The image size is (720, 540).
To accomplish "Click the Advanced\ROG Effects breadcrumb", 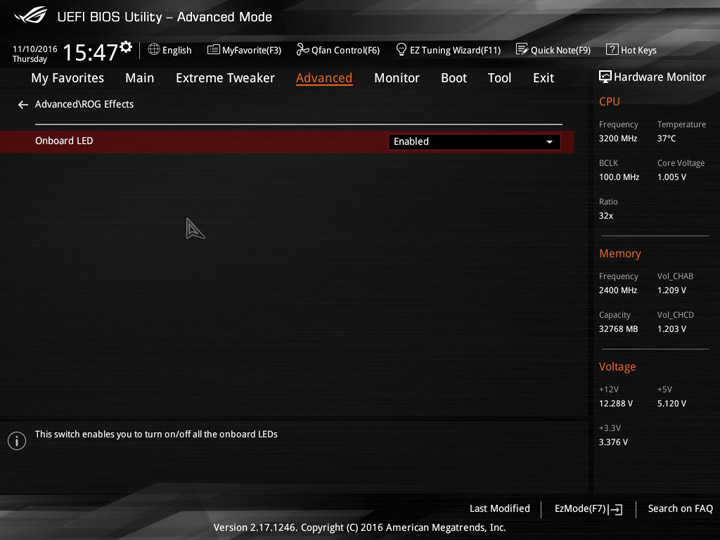I will tap(84, 104).
